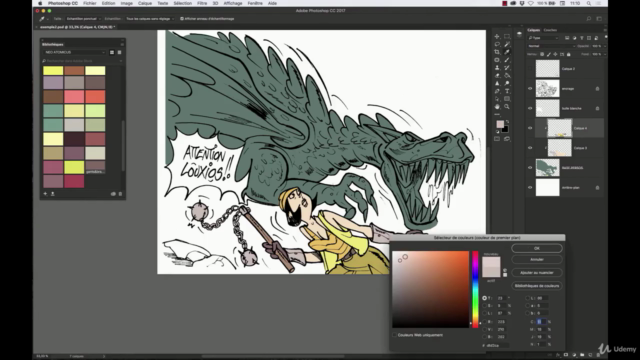Select the Clone Stamp tool
The height and width of the screenshot is (360, 640).
pyautogui.click(x=497, y=68)
